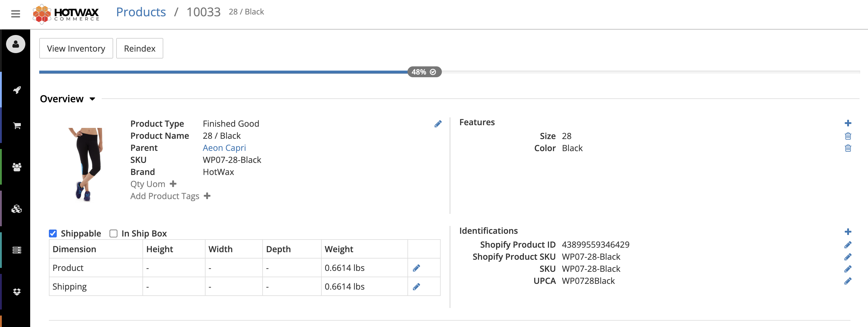Open the shopping cart sidebar icon
868x327 pixels.
(x=17, y=125)
